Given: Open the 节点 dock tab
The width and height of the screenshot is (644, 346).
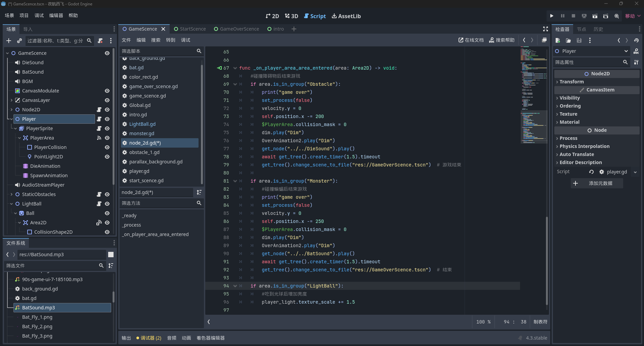Looking at the screenshot, I should coord(582,29).
